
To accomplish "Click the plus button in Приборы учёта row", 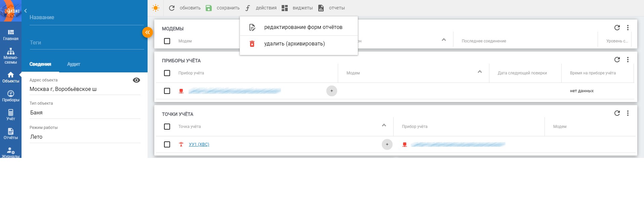I will [x=332, y=91].
